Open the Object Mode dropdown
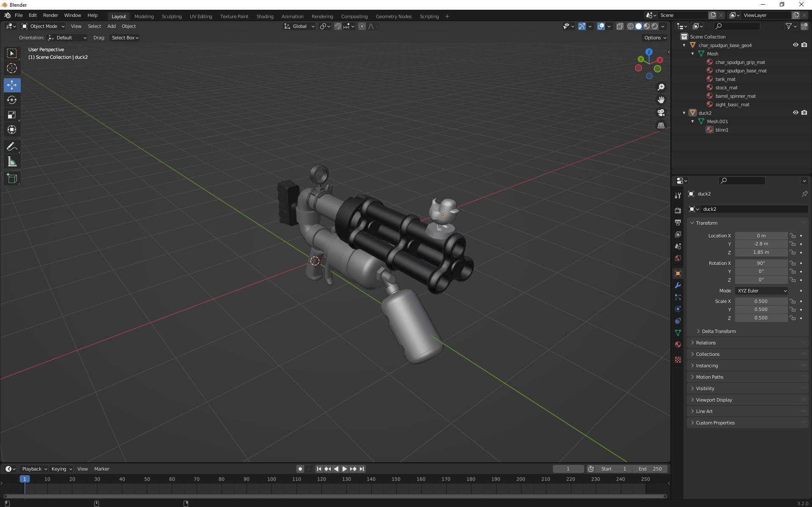Image resolution: width=812 pixels, height=507 pixels. click(43, 26)
